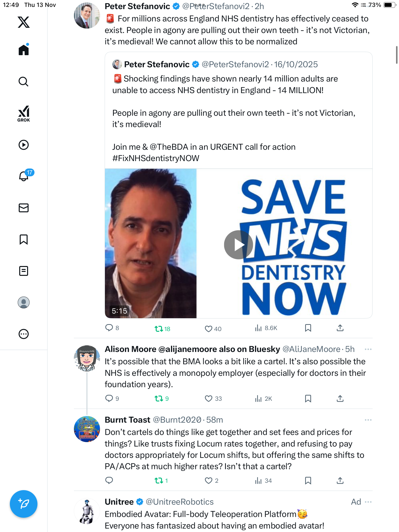Open the #FixNHSdentistryNOW hashtag
399x532 pixels.
tap(156, 158)
